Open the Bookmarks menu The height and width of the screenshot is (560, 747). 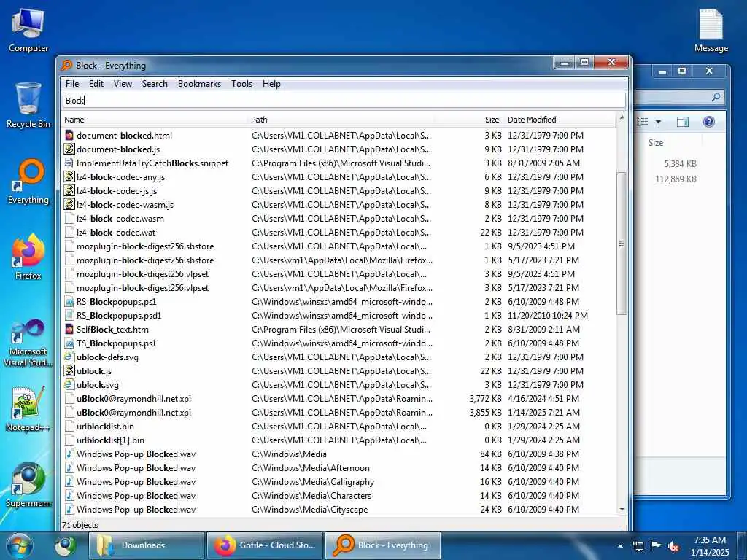coord(199,84)
